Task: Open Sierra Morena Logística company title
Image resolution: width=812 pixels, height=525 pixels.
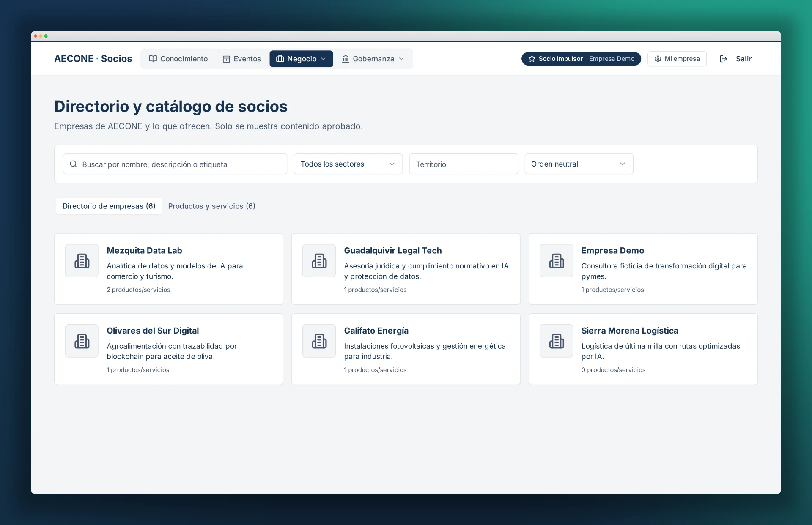Action: pos(629,331)
